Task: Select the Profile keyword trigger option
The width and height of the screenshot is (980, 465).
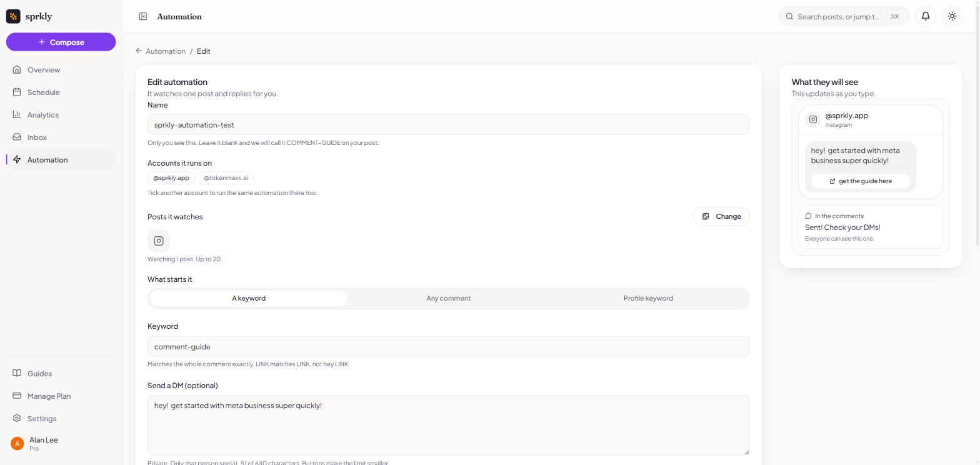Action: 648,298
